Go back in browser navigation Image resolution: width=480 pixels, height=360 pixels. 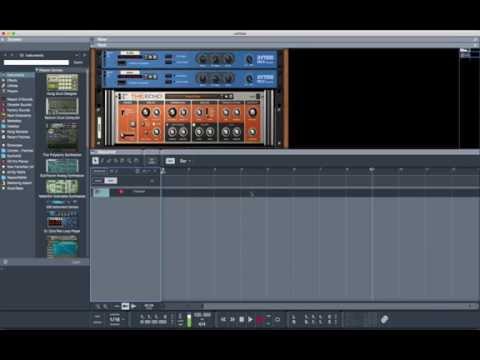[x=5, y=55]
